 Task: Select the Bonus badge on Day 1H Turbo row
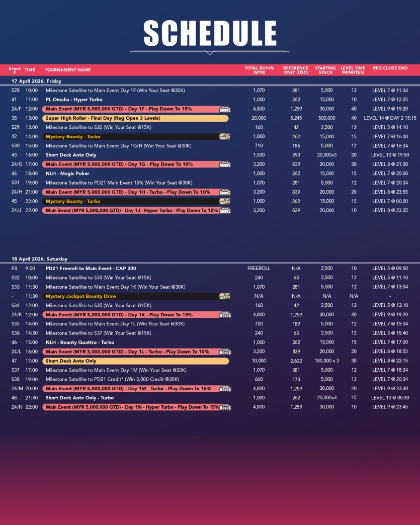coord(225,192)
